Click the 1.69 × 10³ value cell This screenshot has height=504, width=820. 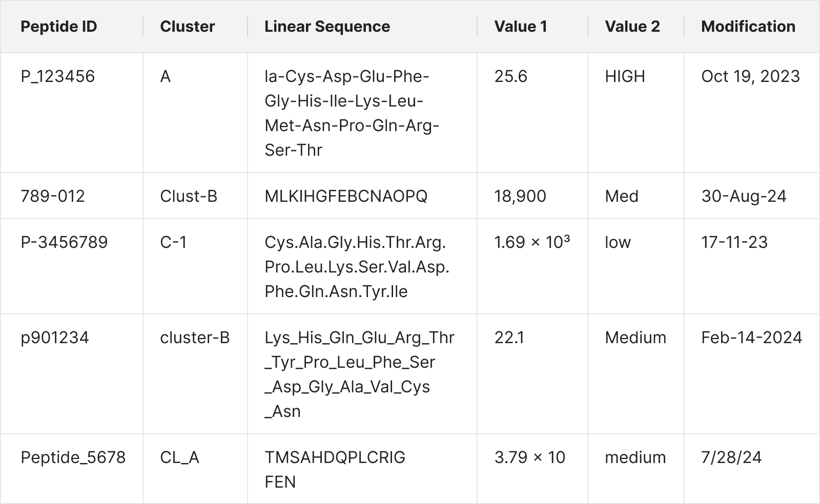click(532, 242)
